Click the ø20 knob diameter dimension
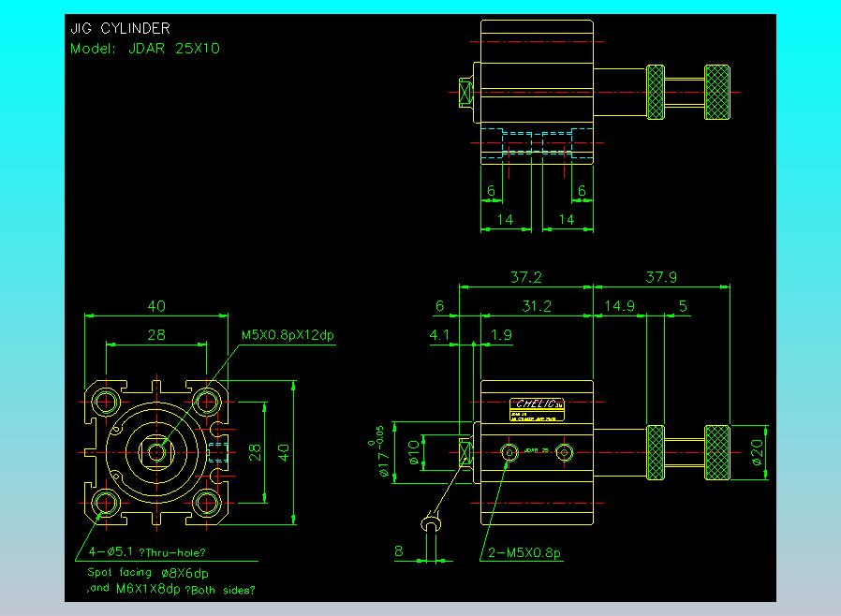 click(x=757, y=452)
